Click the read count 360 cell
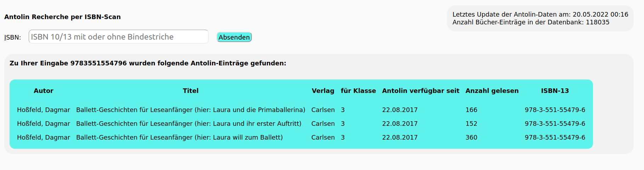This screenshot has width=644, height=170. click(471, 137)
